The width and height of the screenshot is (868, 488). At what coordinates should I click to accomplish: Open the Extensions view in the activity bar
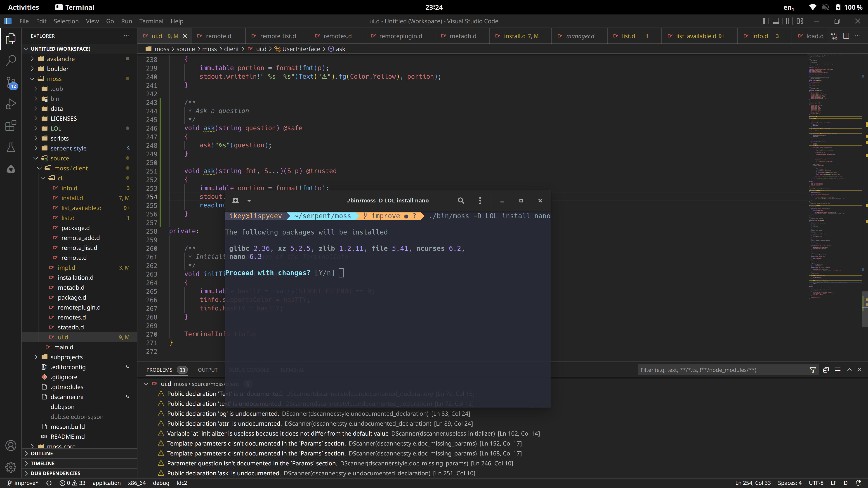(10, 126)
